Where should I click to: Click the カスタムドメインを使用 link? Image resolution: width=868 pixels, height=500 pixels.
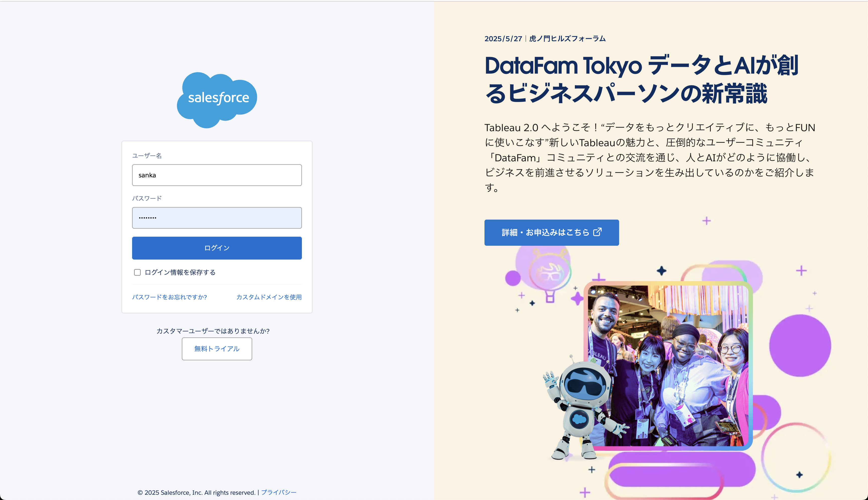(x=269, y=297)
